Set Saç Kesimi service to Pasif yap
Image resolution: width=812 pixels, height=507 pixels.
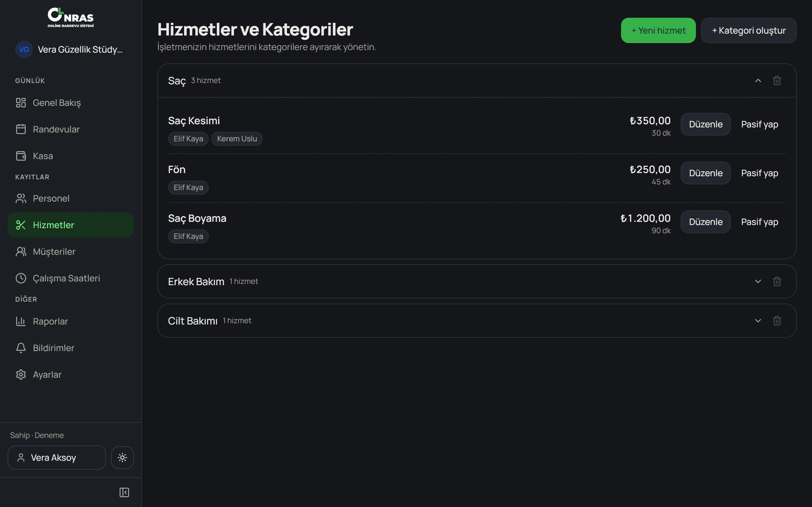[759, 125]
